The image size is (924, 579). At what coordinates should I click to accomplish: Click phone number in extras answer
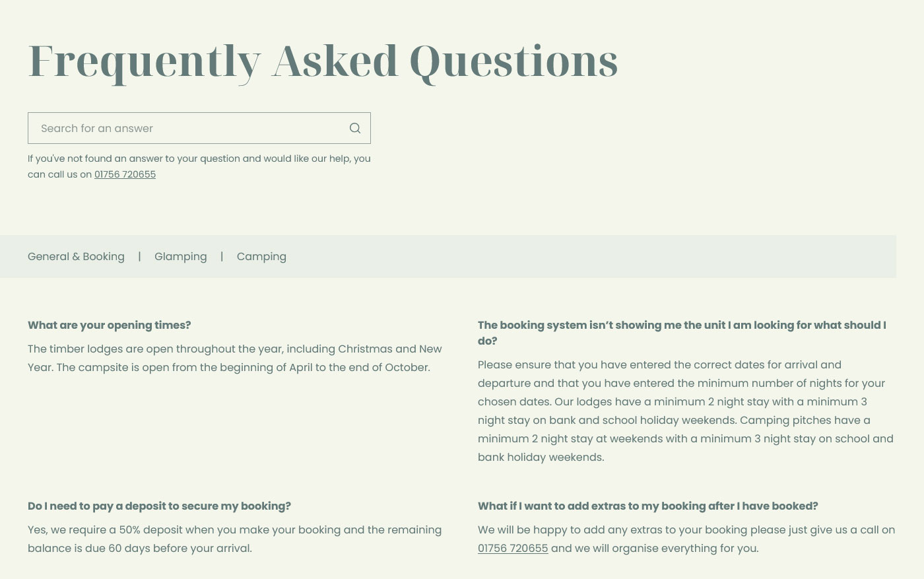point(513,548)
